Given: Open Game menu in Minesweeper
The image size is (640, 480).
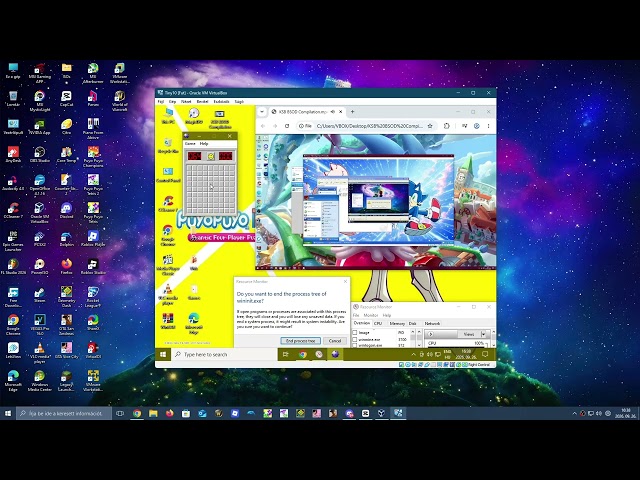Looking at the screenshot, I should pos(190,144).
